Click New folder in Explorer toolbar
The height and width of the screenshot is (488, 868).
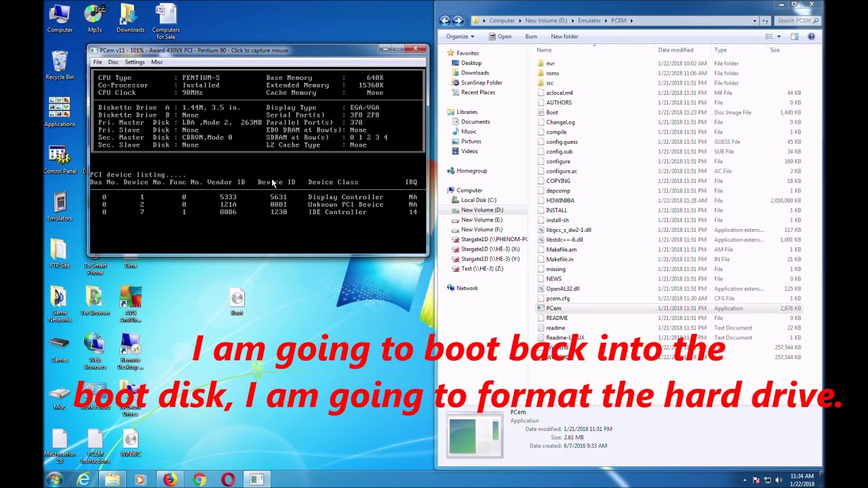[564, 37]
